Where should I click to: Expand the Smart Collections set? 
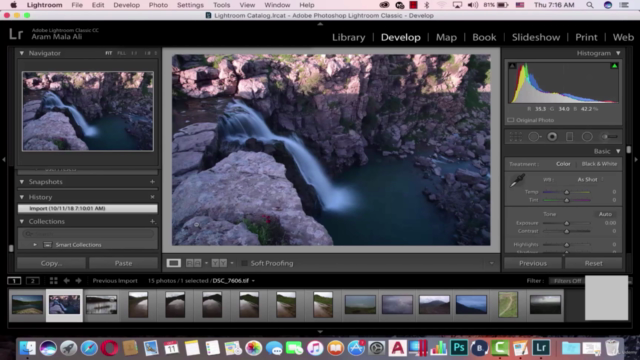[35, 245]
